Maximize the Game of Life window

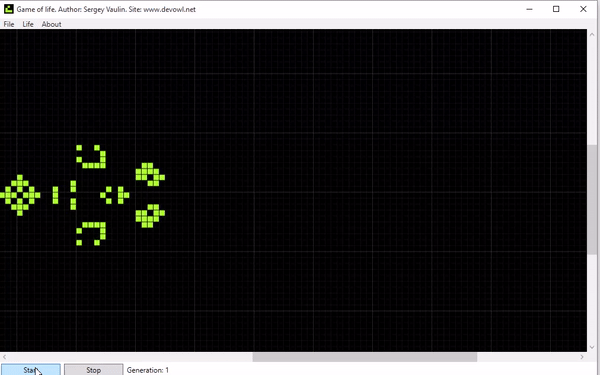pyautogui.click(x=556, y=9)
